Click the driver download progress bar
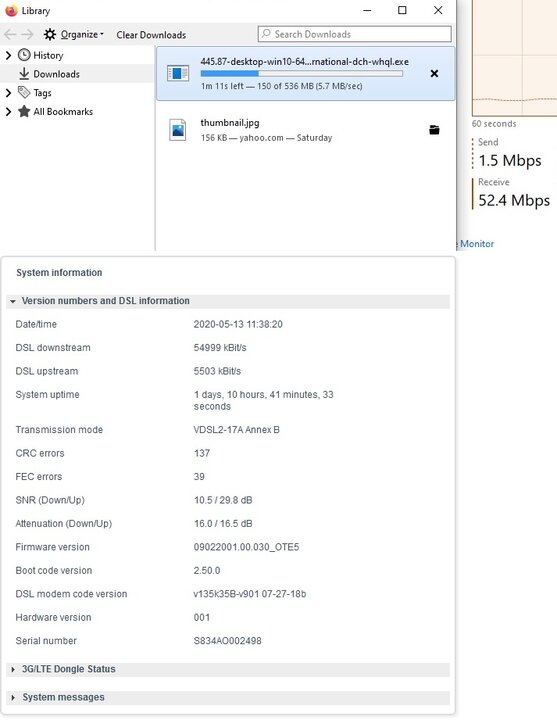Screen dimensions: 557x720 coord(302,73)
